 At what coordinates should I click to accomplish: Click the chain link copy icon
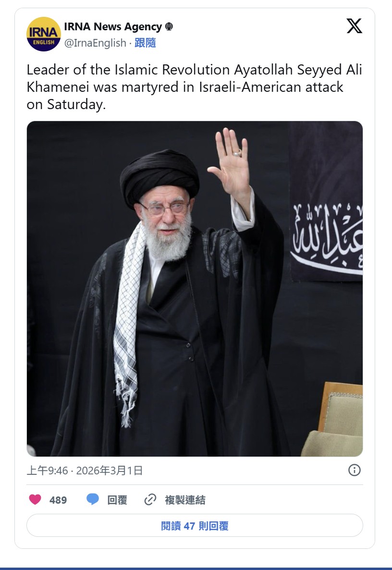(x=150, y=500)
